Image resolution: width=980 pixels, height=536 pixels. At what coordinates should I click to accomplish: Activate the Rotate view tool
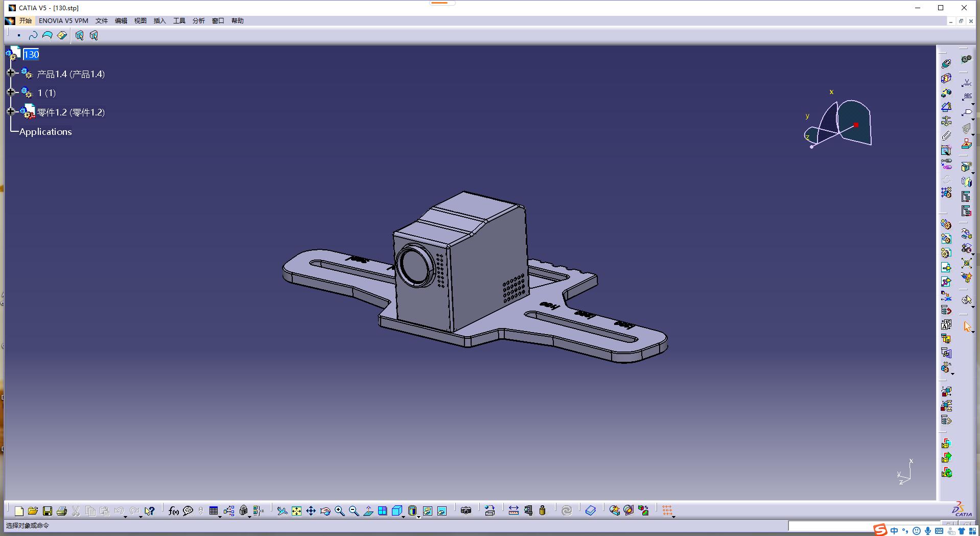tap(325, 511)
